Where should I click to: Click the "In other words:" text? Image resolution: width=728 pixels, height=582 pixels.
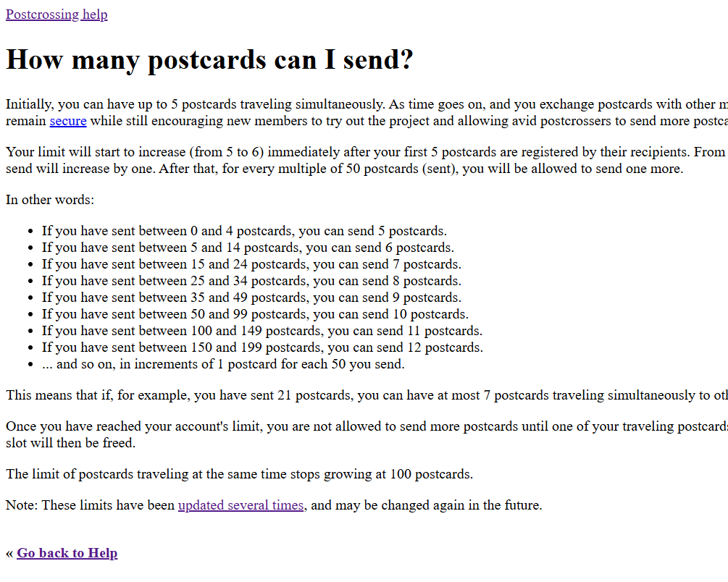point(50,200)
